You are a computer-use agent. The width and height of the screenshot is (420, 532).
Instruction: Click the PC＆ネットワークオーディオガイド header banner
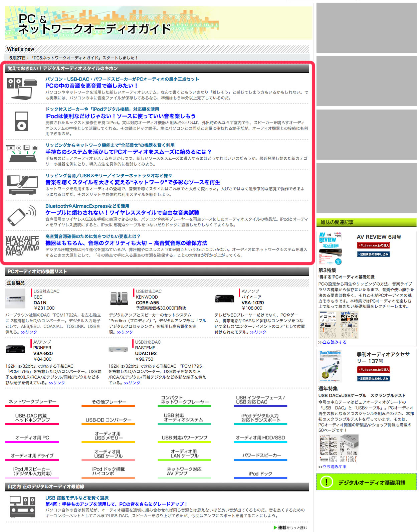coord(159,23)
